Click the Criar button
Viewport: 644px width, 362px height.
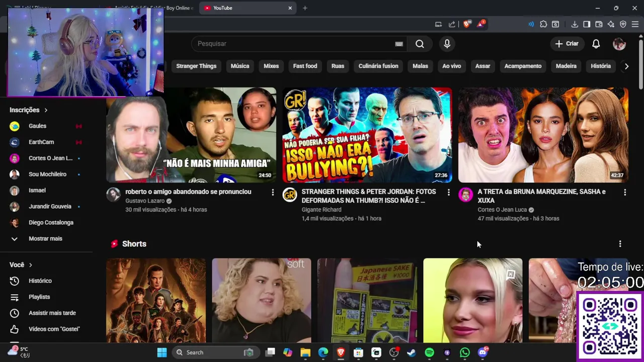[x=567, y=44]
